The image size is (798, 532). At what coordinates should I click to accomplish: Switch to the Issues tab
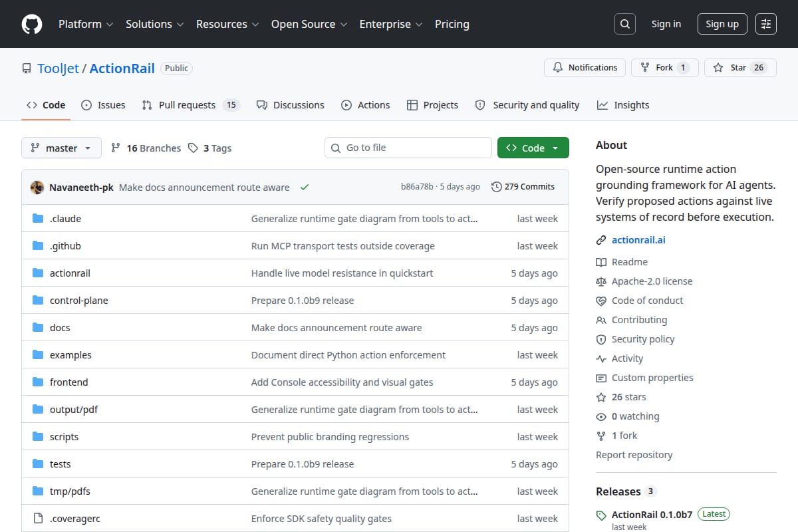tap(103, 105)
